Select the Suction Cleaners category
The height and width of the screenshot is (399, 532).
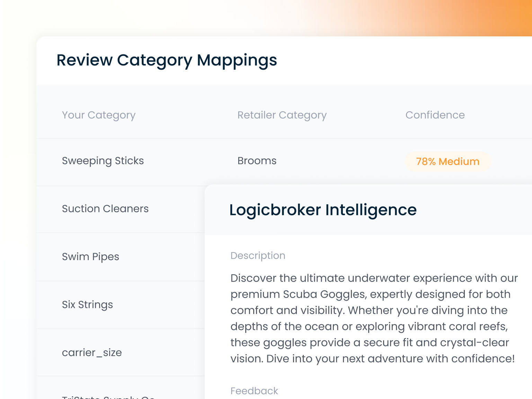tap(105, 209)
